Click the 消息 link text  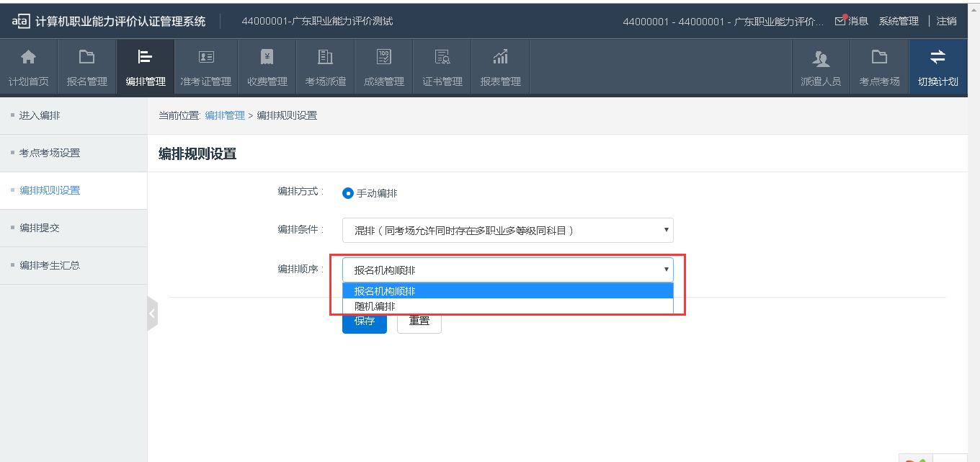(x=858, y=21)
